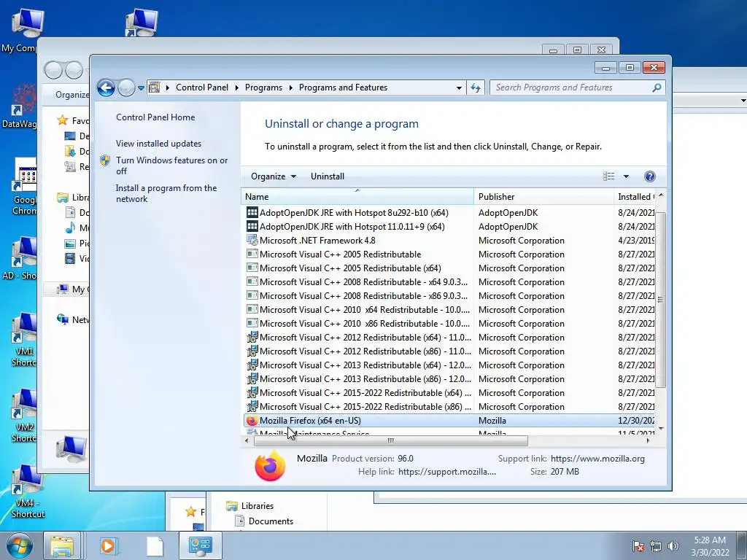Click horizontal scrollbar left arrow
This screenshot has height=560, width=747.
point(247,441)
